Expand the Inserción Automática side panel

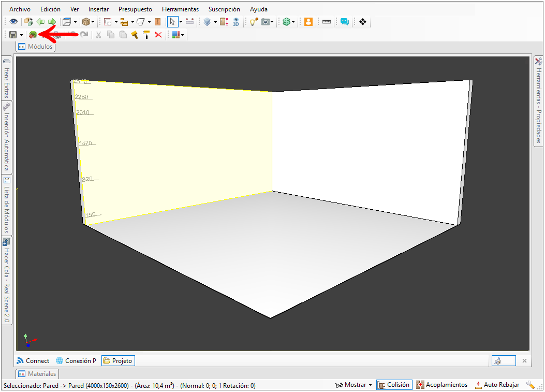coord(7,138)
